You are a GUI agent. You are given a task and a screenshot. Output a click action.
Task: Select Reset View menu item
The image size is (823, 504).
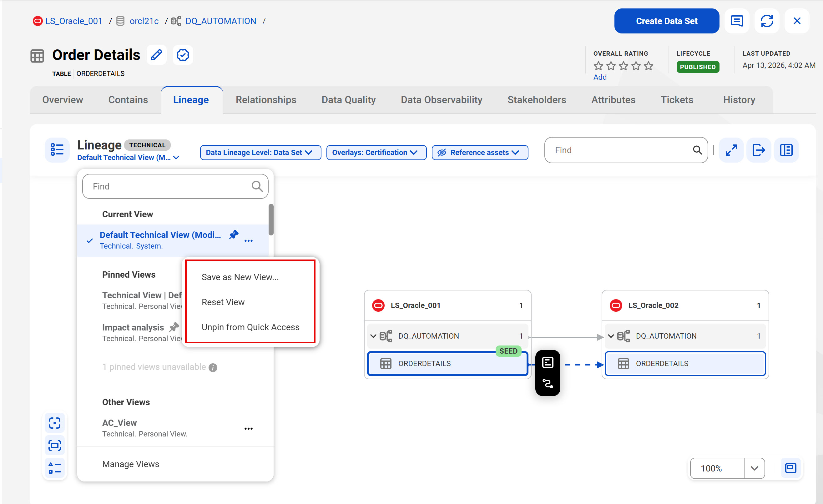click(x=250, y=302)
